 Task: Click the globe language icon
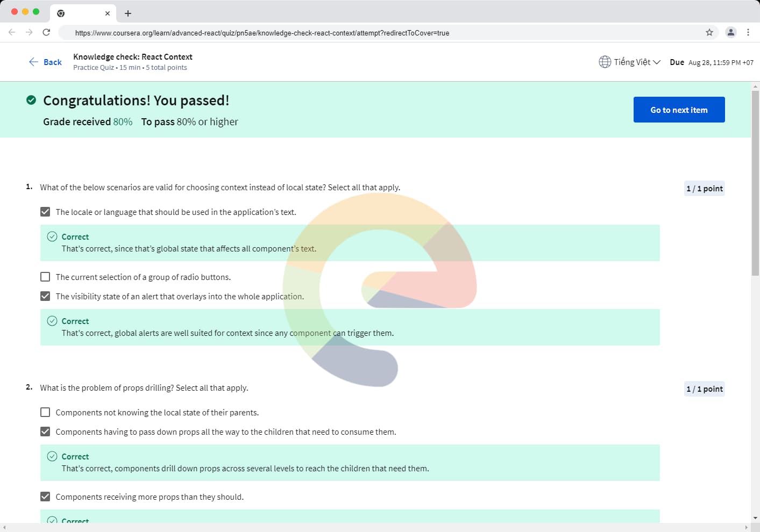click(x=605, y=62)
